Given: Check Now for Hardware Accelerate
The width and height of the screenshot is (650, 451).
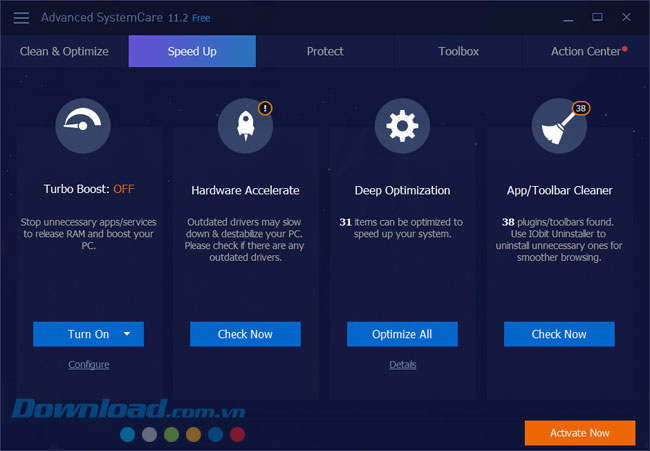Looking at the screenshot, I should [245, 334].
